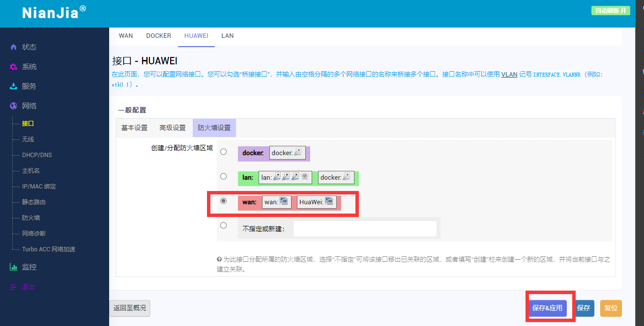Click the gears icon beside 系统
Viewport: 644px width, 326px height.
(14, 67)
